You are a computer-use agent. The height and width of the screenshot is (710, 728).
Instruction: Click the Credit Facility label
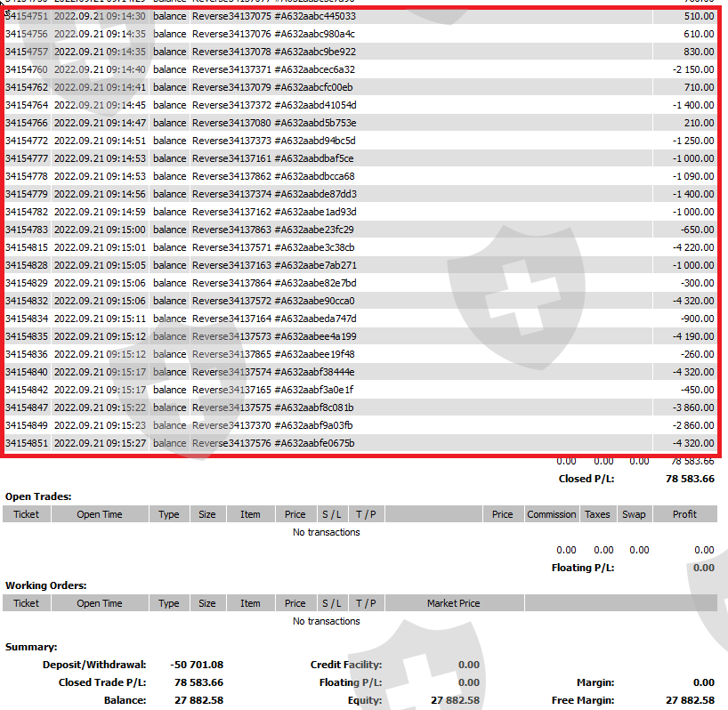pyautogui.click(x=345, y=665)
